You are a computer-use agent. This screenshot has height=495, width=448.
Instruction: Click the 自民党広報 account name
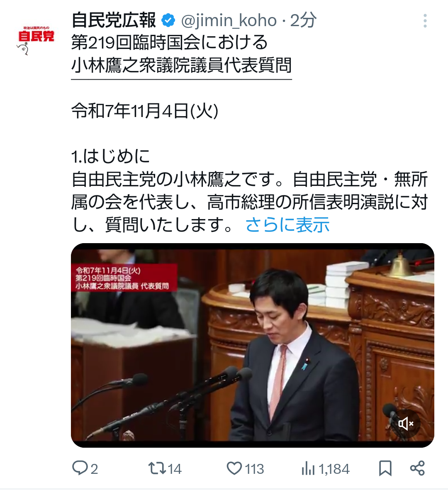pos(114,20)
